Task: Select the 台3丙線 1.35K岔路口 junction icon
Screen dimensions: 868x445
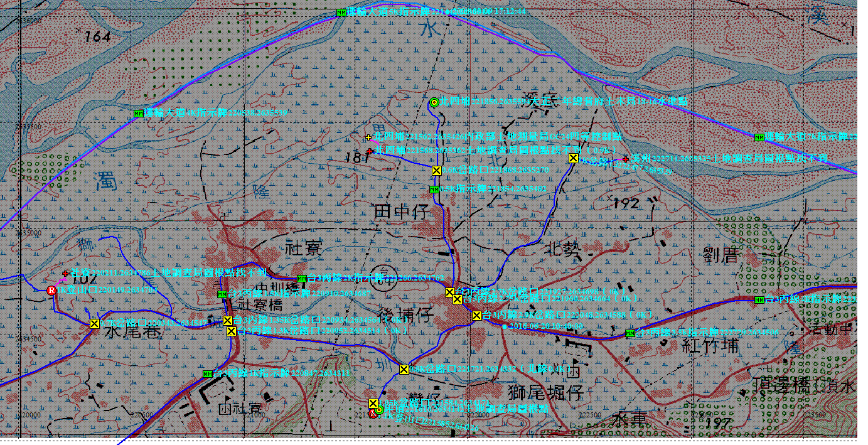Action: pos(227,321)
